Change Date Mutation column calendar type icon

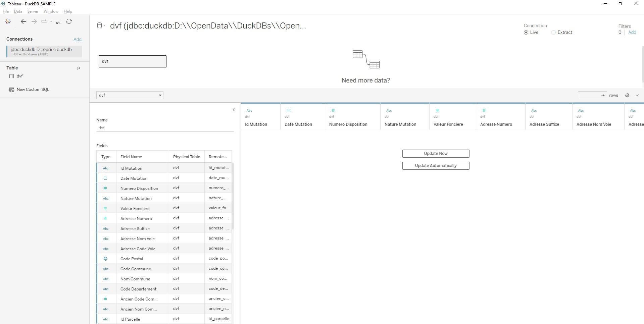[289, 110]
